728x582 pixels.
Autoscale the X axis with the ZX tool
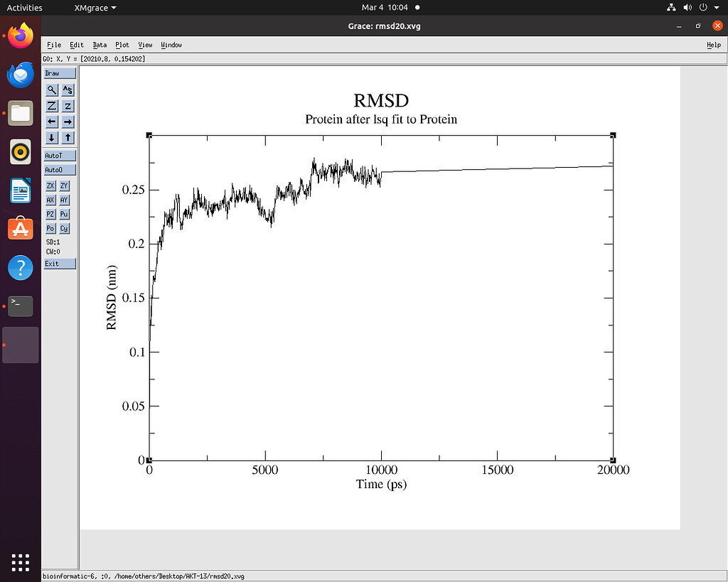(x=50, y=185)
